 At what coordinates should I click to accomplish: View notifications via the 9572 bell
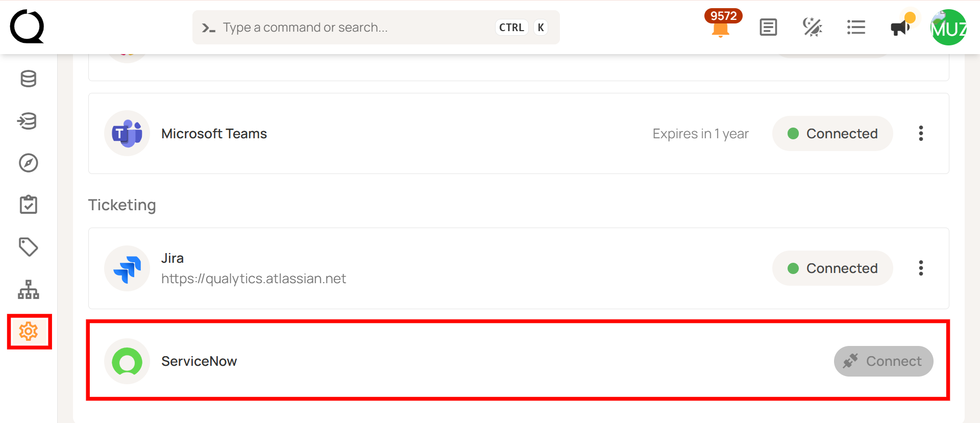[x=721, y=28]
